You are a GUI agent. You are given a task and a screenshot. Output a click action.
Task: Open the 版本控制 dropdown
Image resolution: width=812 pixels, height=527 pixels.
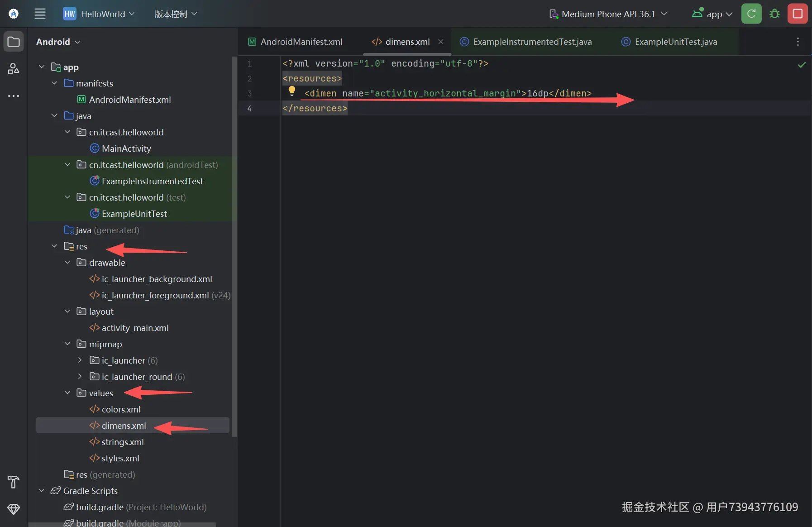(176, 14)
